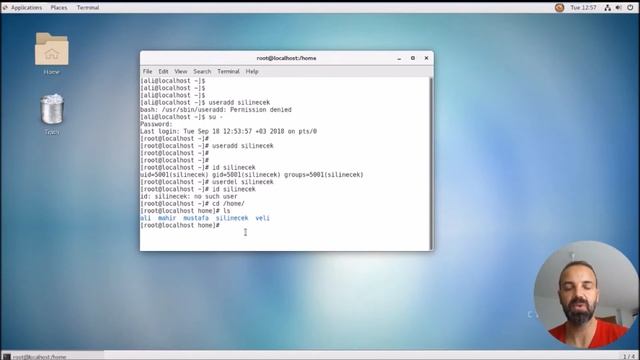Maximize the terminal window
Screen dimensions: 640x360
pyautogui.click(x=413, y=58)
